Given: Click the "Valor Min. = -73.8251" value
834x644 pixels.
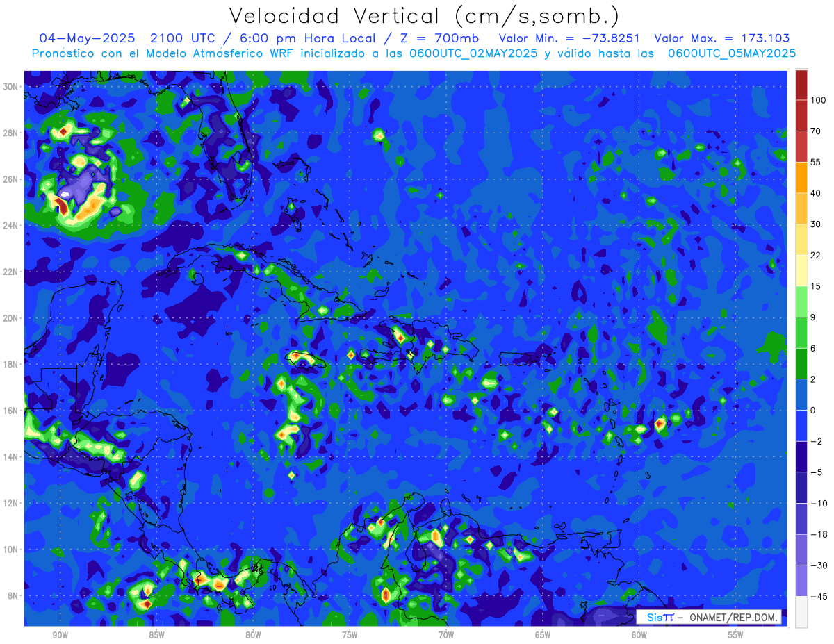Looking at the screenshot, I should pos(569,38).
